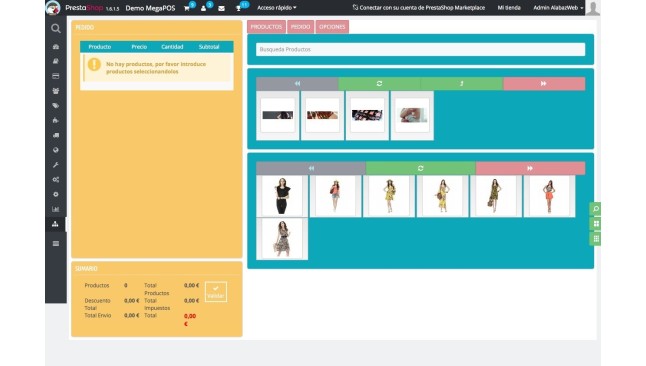Image resolution: width=646 pixels, height=366 pixels.
Task: Click the Demo MegaPOS shop name
Action: (150, 8)
